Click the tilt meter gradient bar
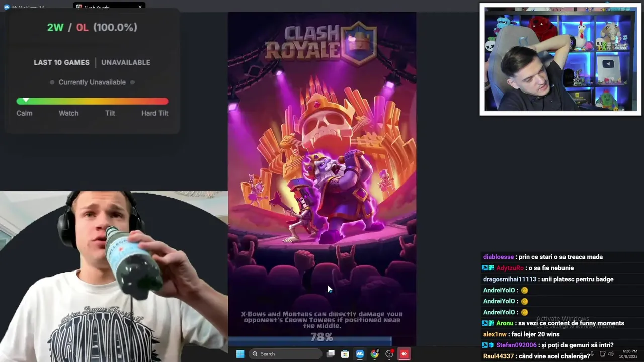 (92, 101)
